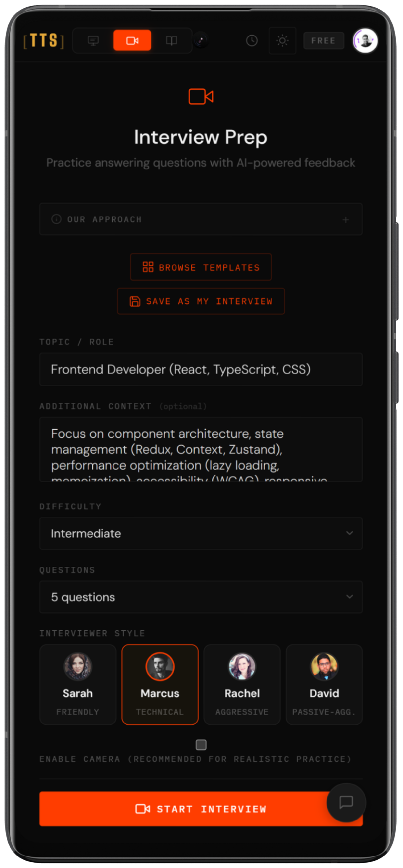The width and height of the screenshot is (403, 868).
Task: Select the interview video camera tab
Action: coord(132,40)
